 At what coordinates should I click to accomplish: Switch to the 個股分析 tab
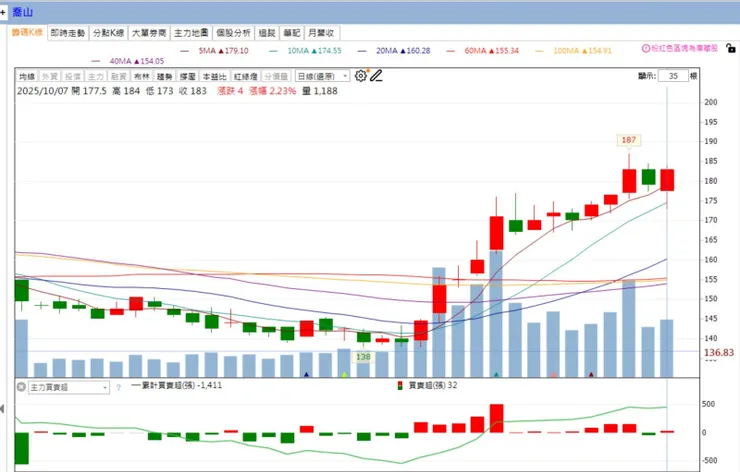point(234,33)
